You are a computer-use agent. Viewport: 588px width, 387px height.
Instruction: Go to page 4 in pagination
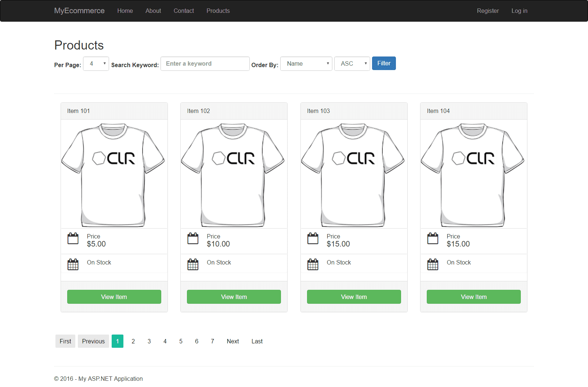click(x=165, y=341)
